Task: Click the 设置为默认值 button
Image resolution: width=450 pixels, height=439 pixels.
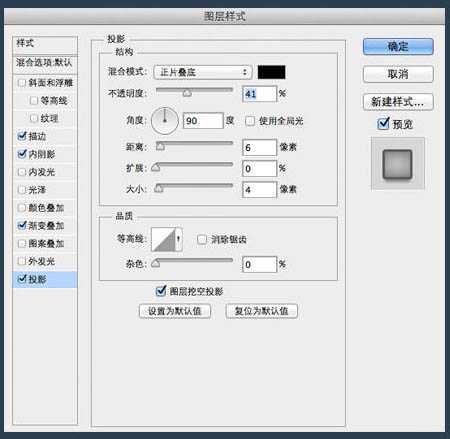Action: pyautogui.click(x=175, y=311)
